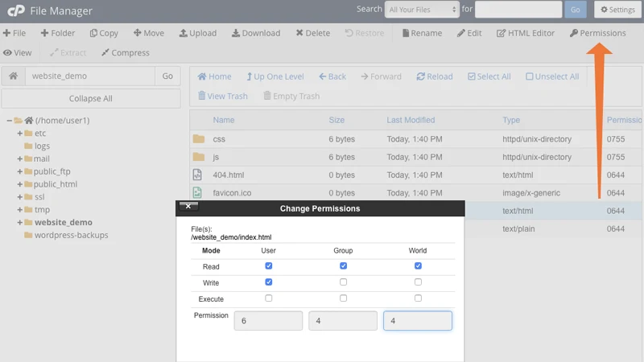Enable Group Write permission checkbox
Image resolution: width=644 pixels, height=362 pixels.
[x=343, y=282]
